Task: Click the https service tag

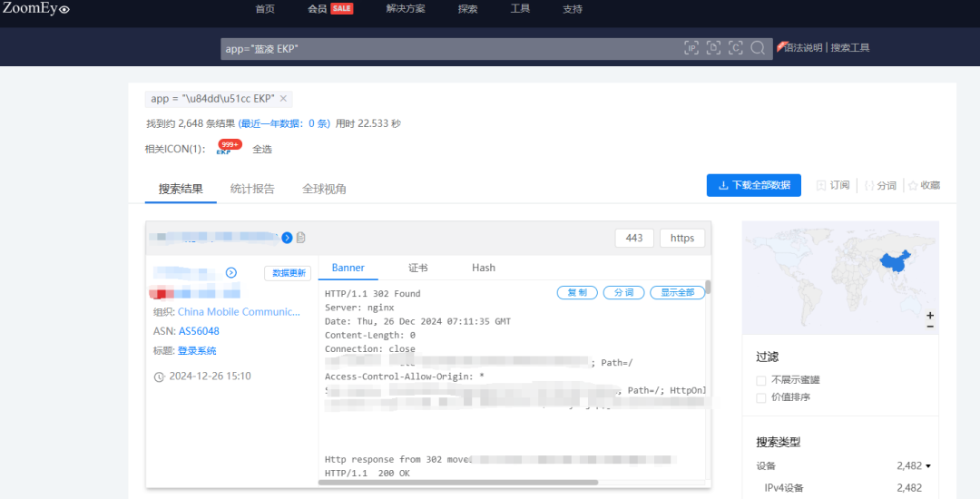Action: coord(681,238)
